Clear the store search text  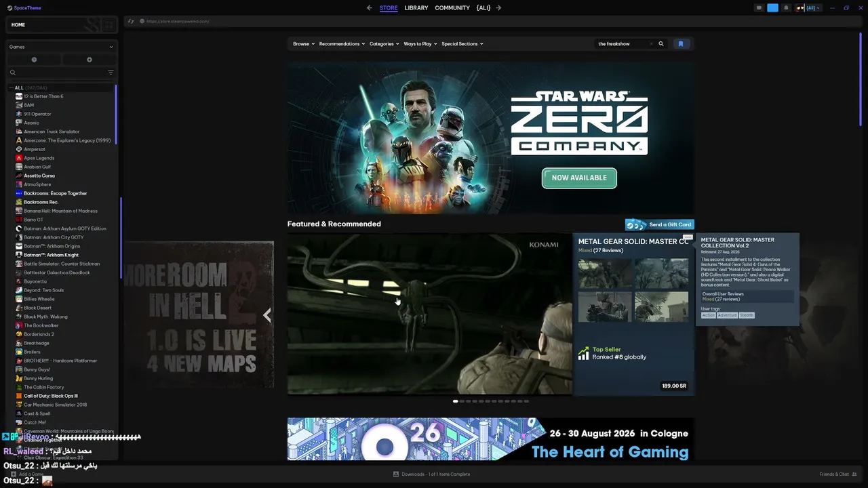pyautogui.click(x=651, y=44)
